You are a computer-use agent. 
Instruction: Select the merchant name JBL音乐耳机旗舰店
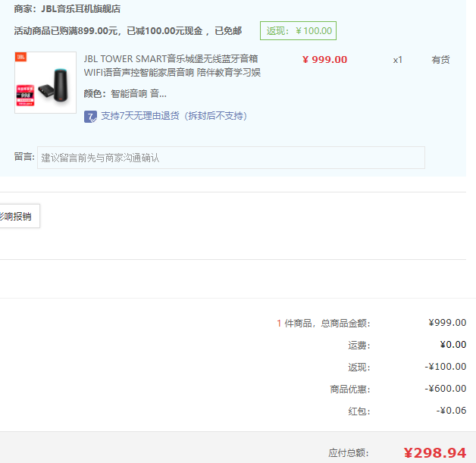tap(81, 9)
